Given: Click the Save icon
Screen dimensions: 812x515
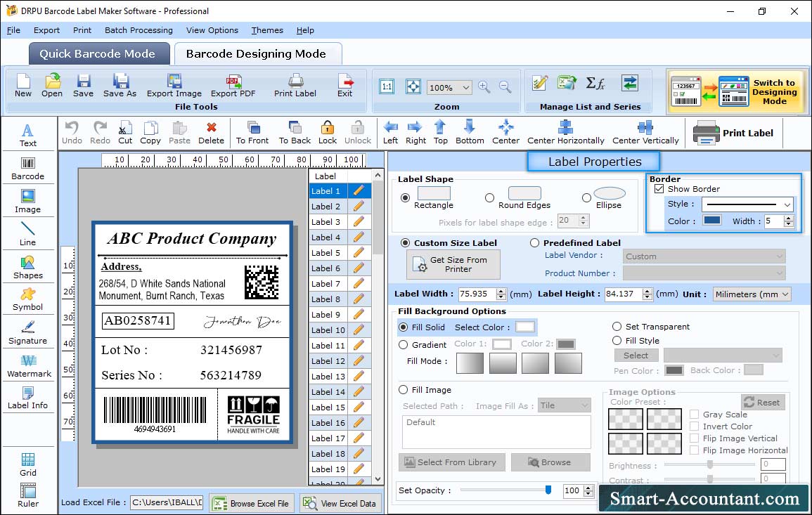Looking at the screenshot, I should (84, 86).
